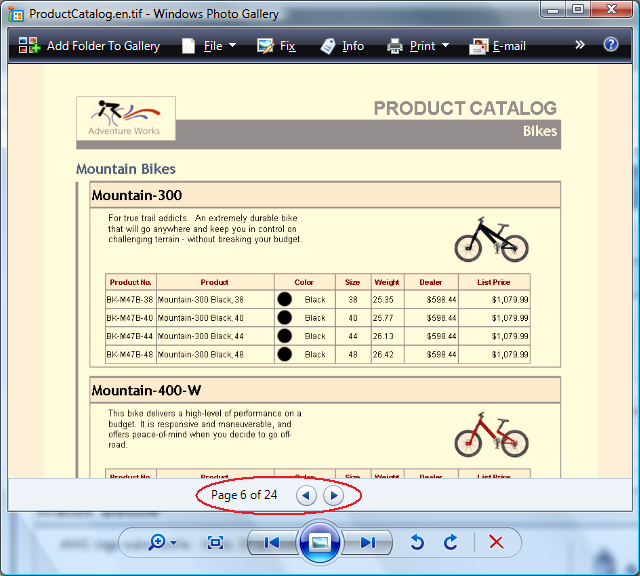Click the File document icon
Image resolution: width=640 pixels, height=576 pixels.
tap(188, 46)
